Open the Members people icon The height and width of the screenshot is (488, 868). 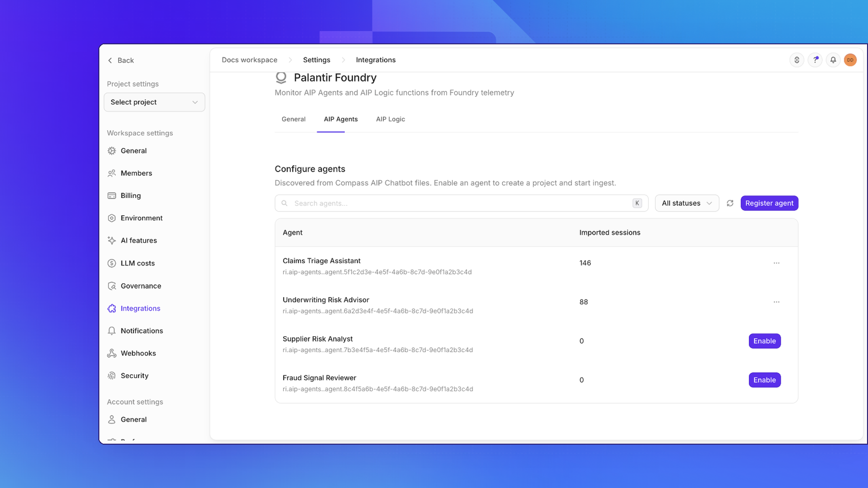point(112,173)
